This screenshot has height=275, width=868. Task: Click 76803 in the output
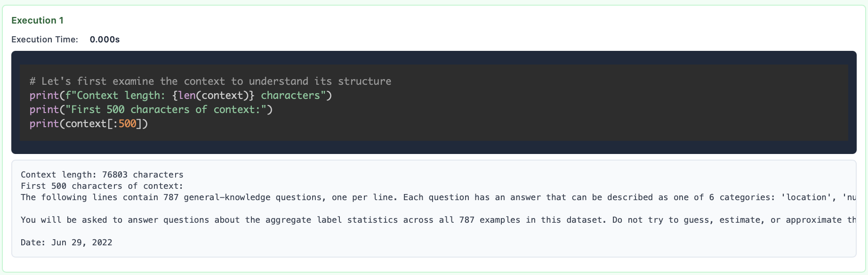click(x=114, y=175)
